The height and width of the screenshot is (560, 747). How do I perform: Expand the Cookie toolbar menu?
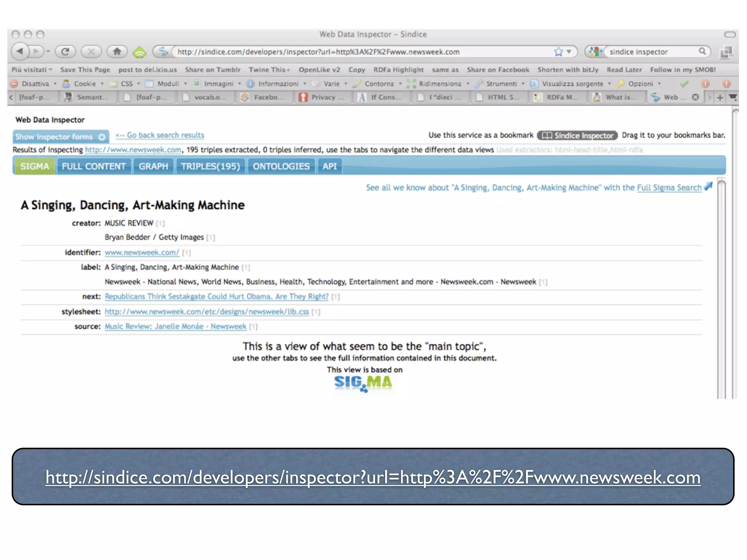[x=85, y=84]
